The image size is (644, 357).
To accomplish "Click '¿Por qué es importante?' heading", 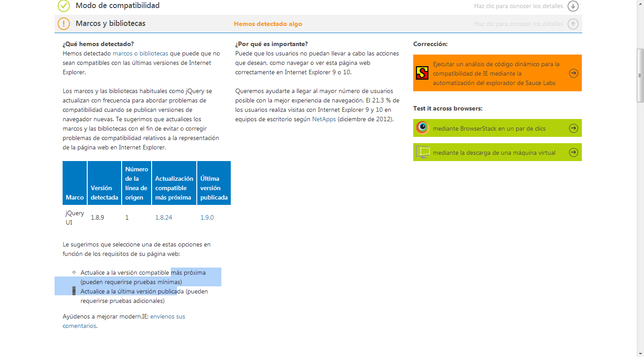I will [271, 44].
